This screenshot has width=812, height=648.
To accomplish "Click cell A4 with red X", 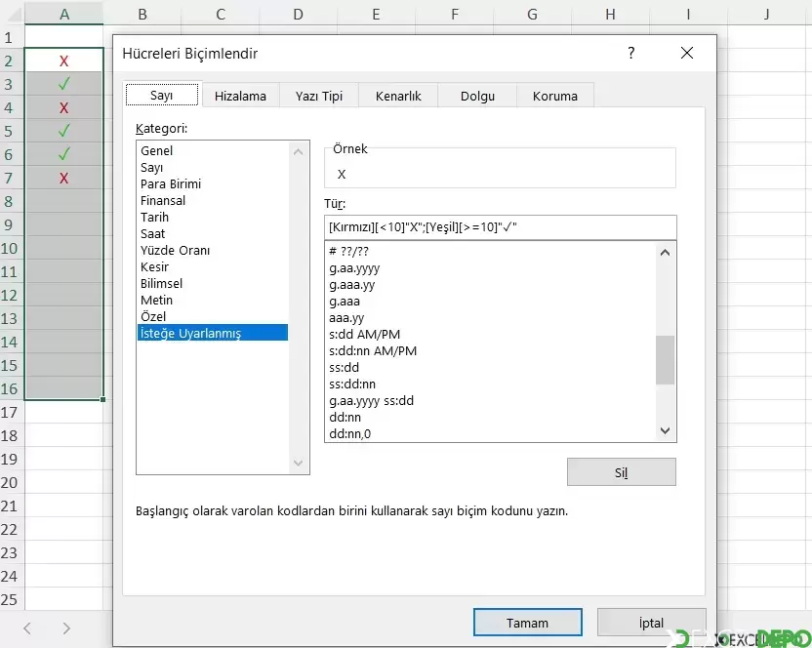I will (63, 107).
